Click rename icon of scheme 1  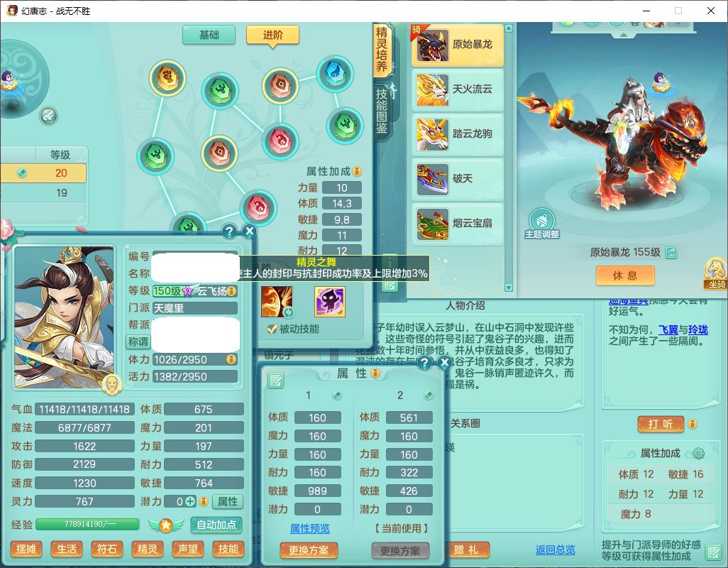tap(337, 395)
